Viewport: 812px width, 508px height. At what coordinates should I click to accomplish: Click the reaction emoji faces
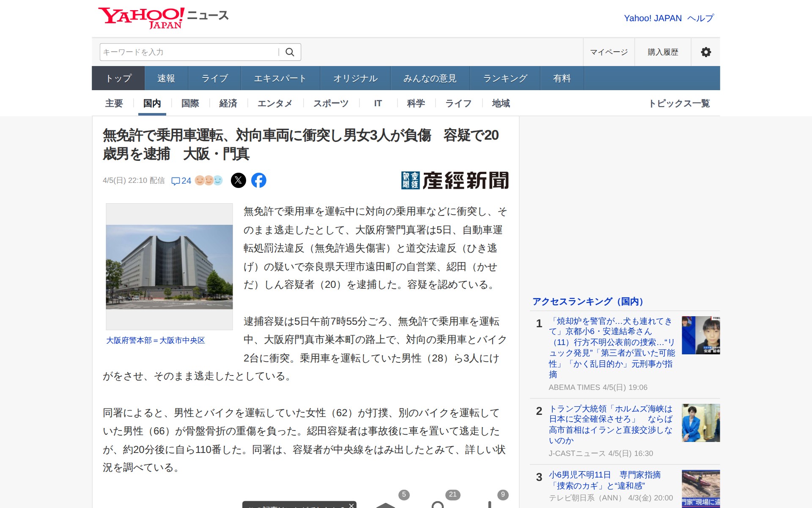[x=208, y=180]
